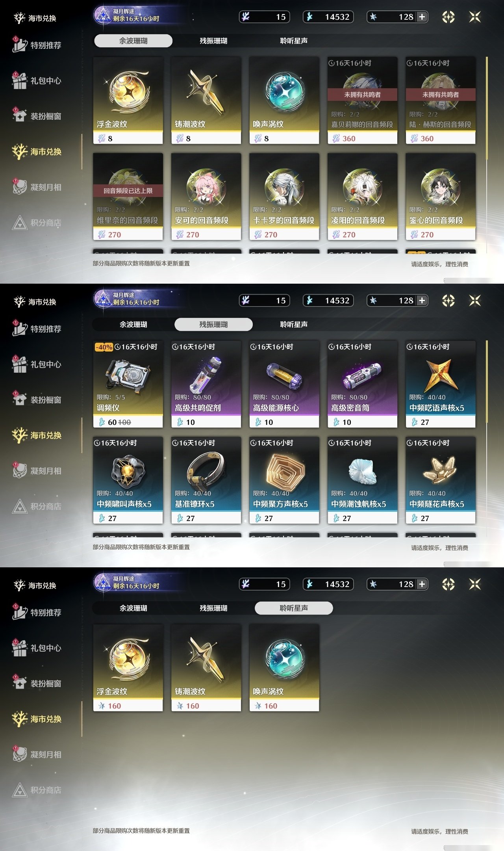
Task: Choose 唤声涡纹 priced at 8
Action: coord(284,100)
